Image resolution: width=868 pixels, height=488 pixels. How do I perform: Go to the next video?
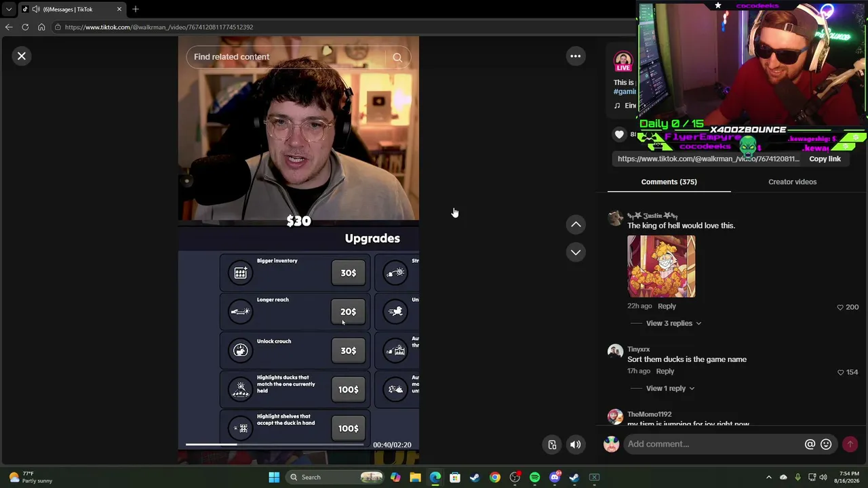[x=575, y=252]
